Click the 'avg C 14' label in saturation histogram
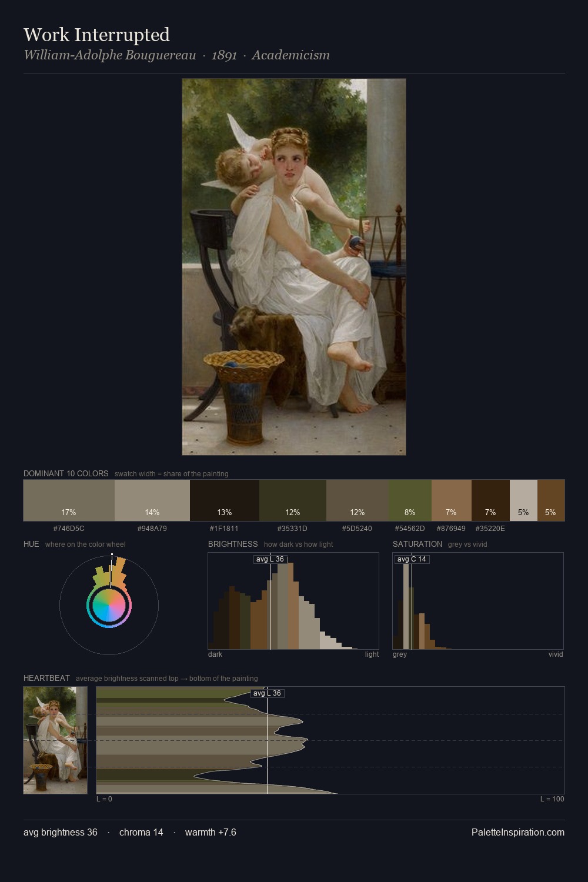The width and height of the screenshot is (588, 882). 412,559
